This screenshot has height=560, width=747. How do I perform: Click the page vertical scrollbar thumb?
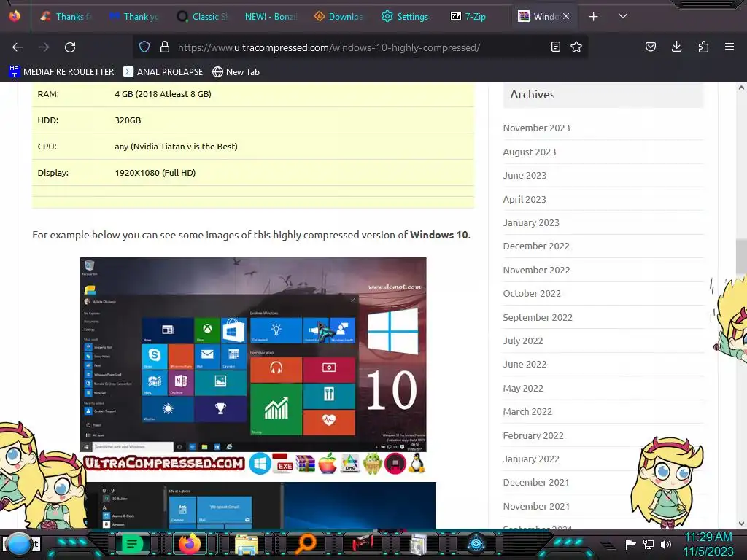741,254
